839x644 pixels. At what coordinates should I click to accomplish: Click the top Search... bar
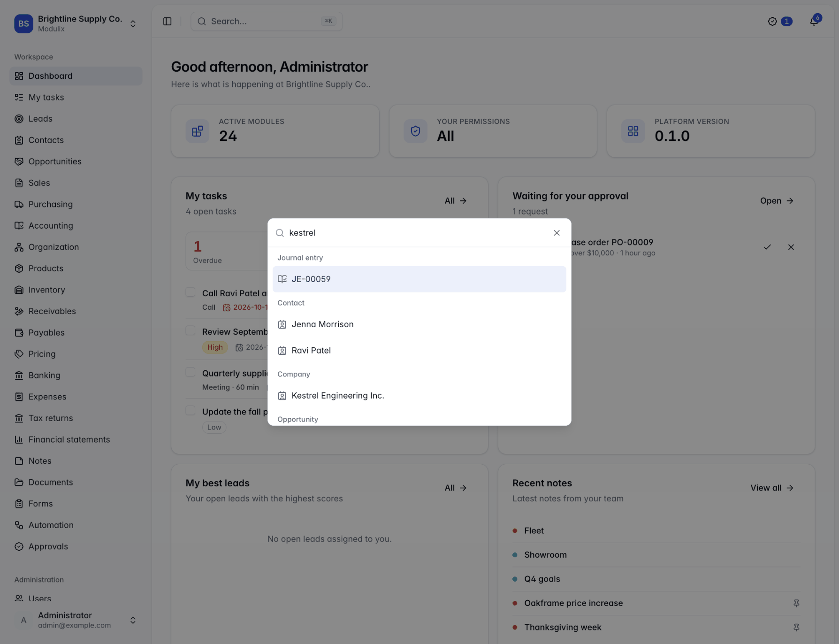267,22
